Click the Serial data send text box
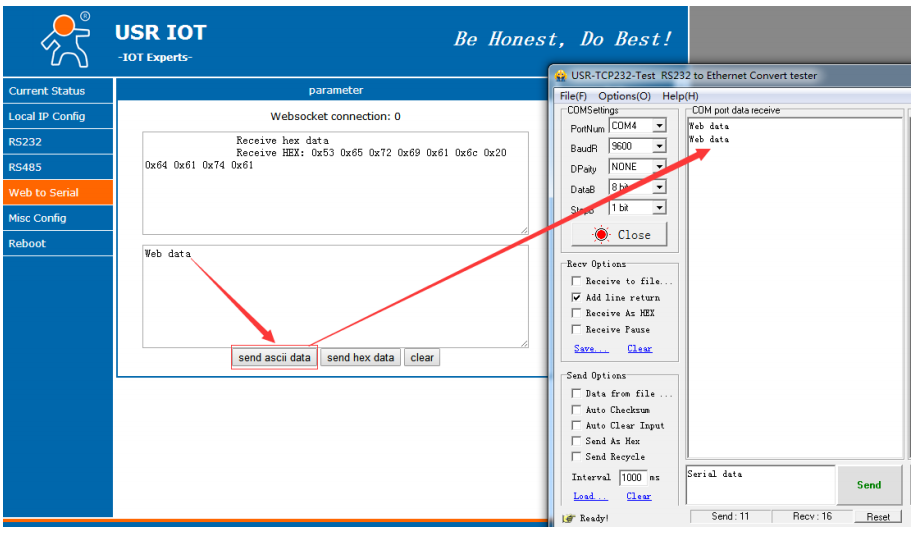Image resolution: width=915 pixels, height=533 pixels. [760, 485]
